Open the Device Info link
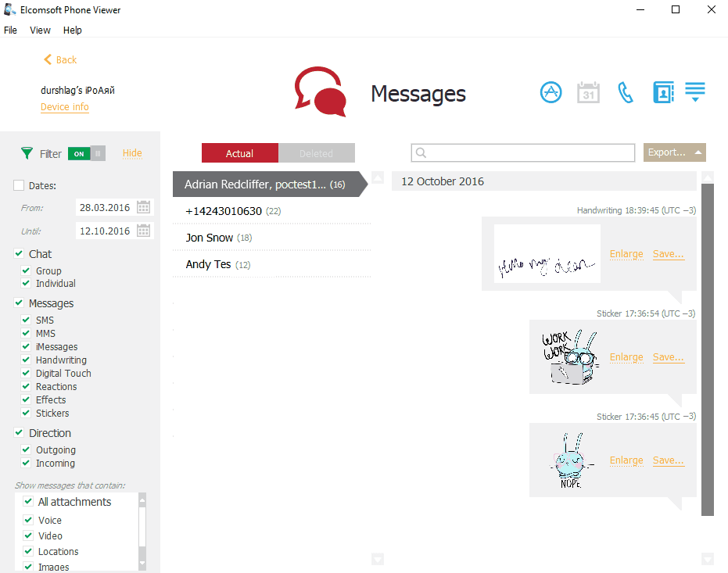The width and height of the screenshot is (728, 573). tap(65, 107)
